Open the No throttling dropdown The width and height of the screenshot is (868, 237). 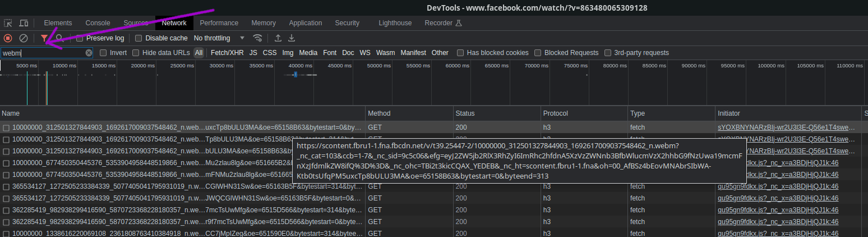tap(219, 38)
